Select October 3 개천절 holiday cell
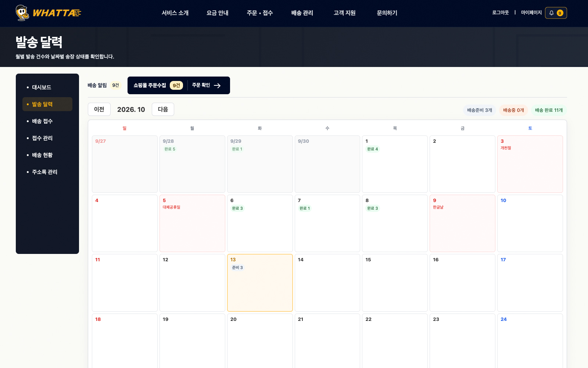 530,164
